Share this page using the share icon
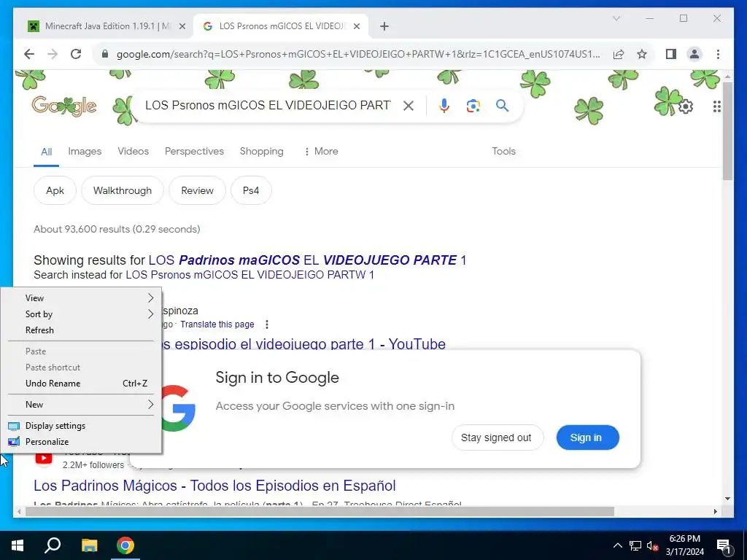 619,54
